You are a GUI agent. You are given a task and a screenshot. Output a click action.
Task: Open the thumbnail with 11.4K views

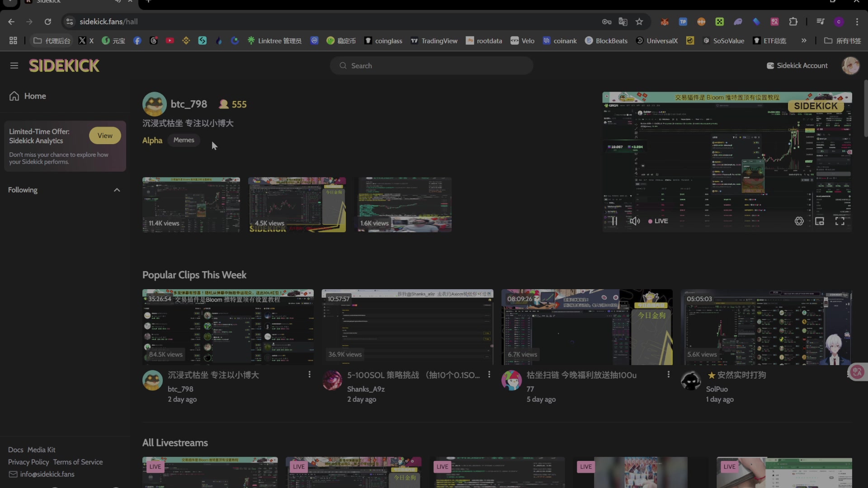[191, 205]
